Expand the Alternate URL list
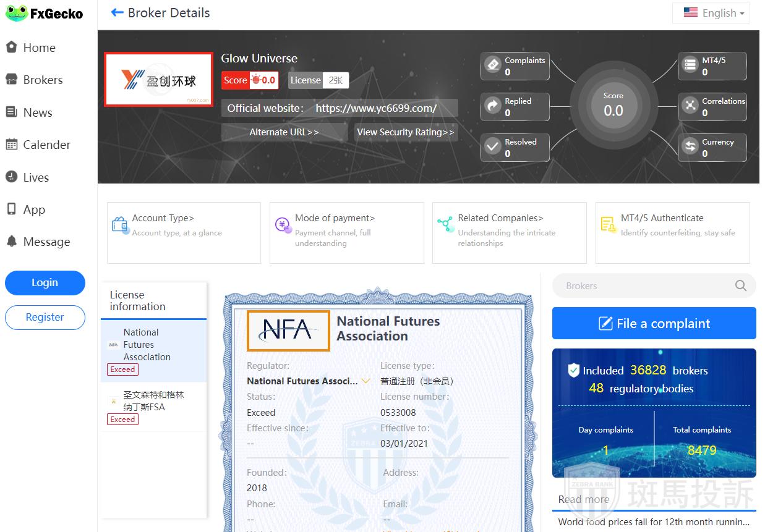 click(284, 132)
